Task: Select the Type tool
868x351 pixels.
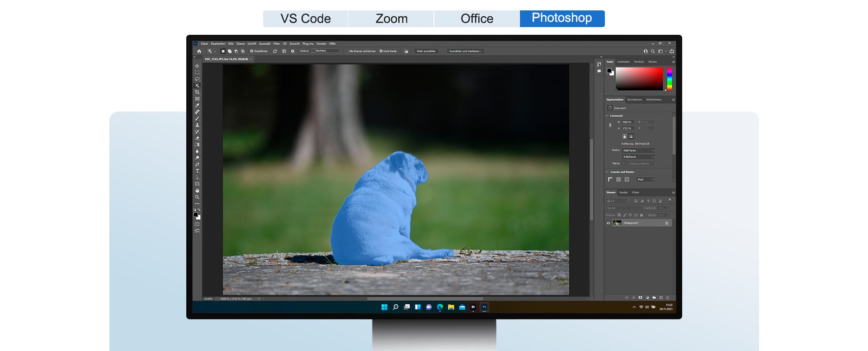Action: tap(197, 171)
